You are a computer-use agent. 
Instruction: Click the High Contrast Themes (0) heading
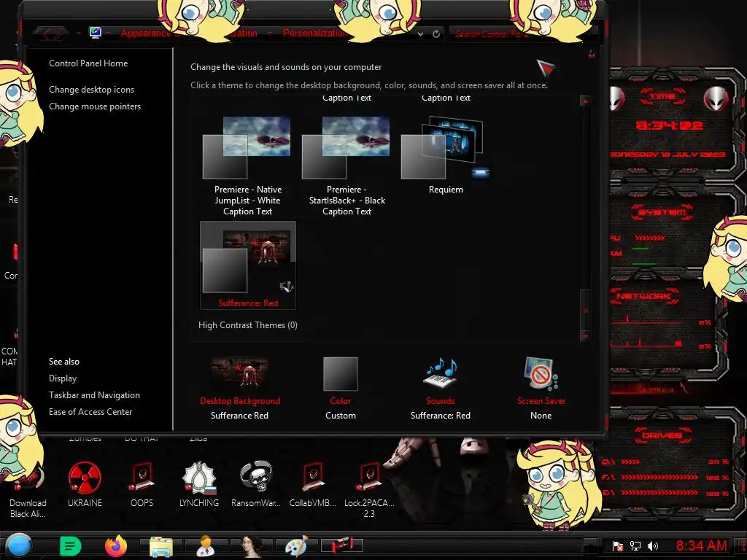[248, 325]
